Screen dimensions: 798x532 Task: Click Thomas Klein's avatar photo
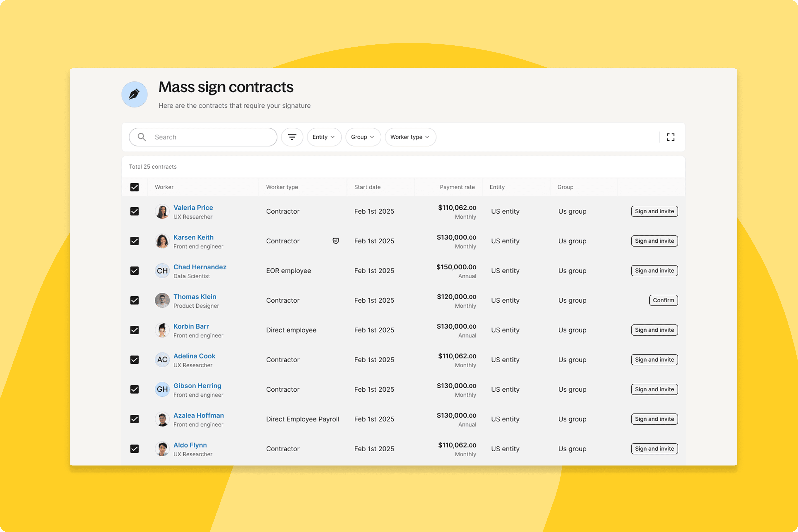(x=162, y=300)
